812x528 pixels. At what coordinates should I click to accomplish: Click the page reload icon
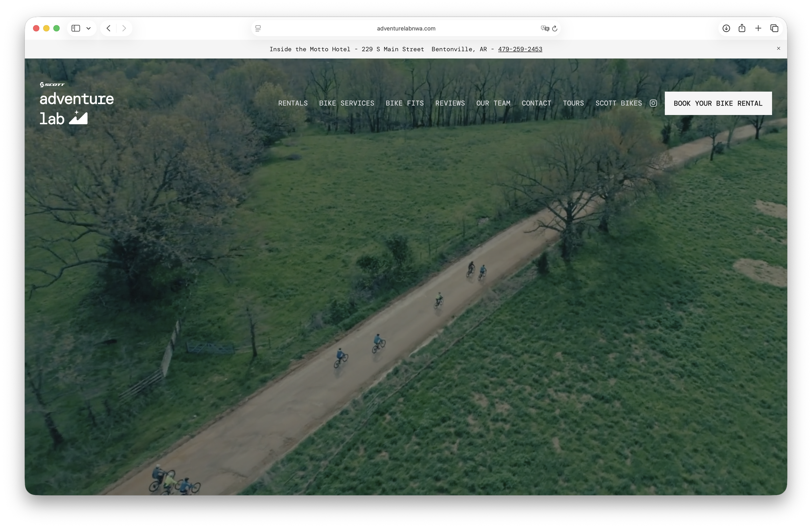click(x=555, y=28)
